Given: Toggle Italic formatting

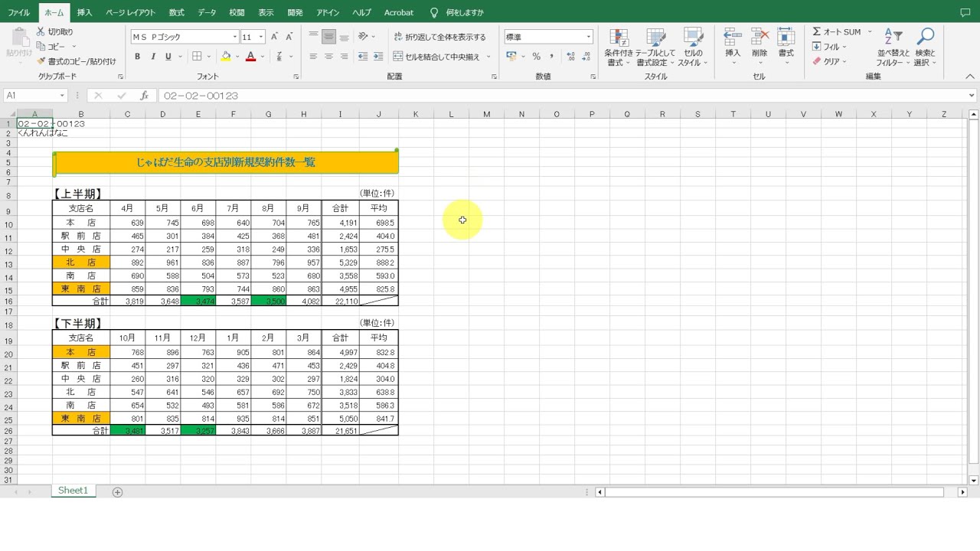Looking at the screenshot, I should pos(152,57).
